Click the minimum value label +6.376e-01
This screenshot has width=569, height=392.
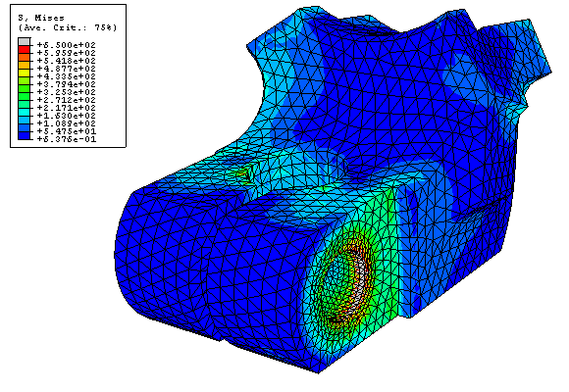[x=66, y=139]
